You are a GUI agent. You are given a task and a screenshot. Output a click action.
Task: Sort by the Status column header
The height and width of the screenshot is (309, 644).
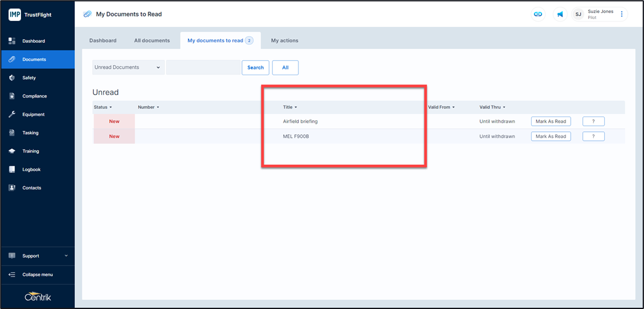pyautogui.click(x=103, y=107)
